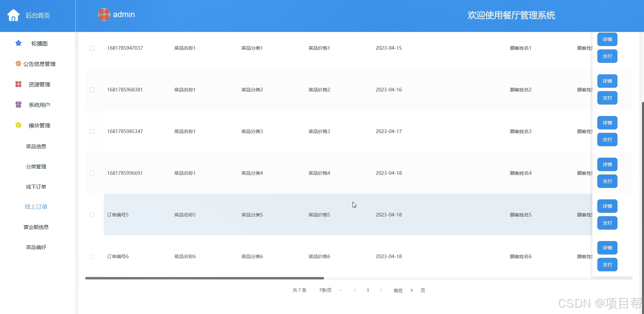This screenshot has height=314, width=644.
Task: Open the 轮播图 menu
Action: click(x=39, y=43)
